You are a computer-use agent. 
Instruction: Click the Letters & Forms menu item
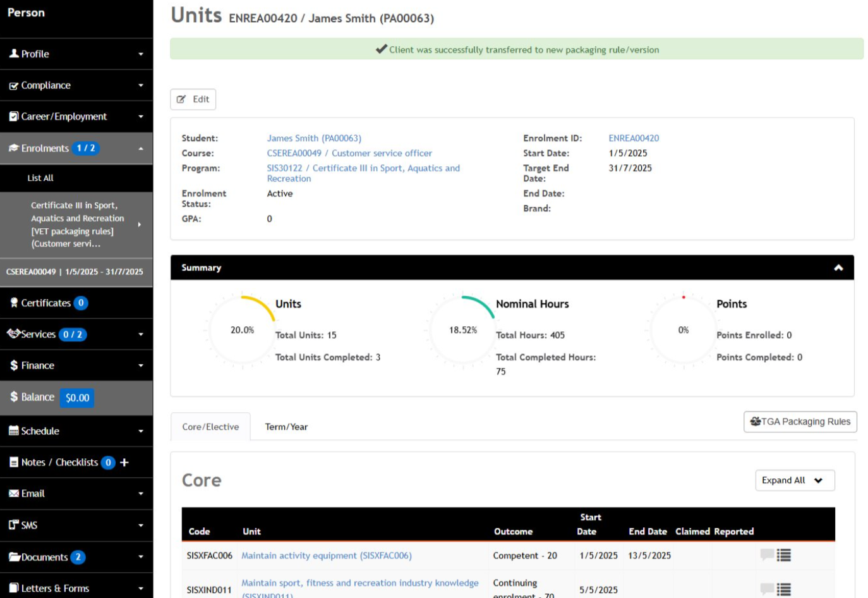(76, 589)
